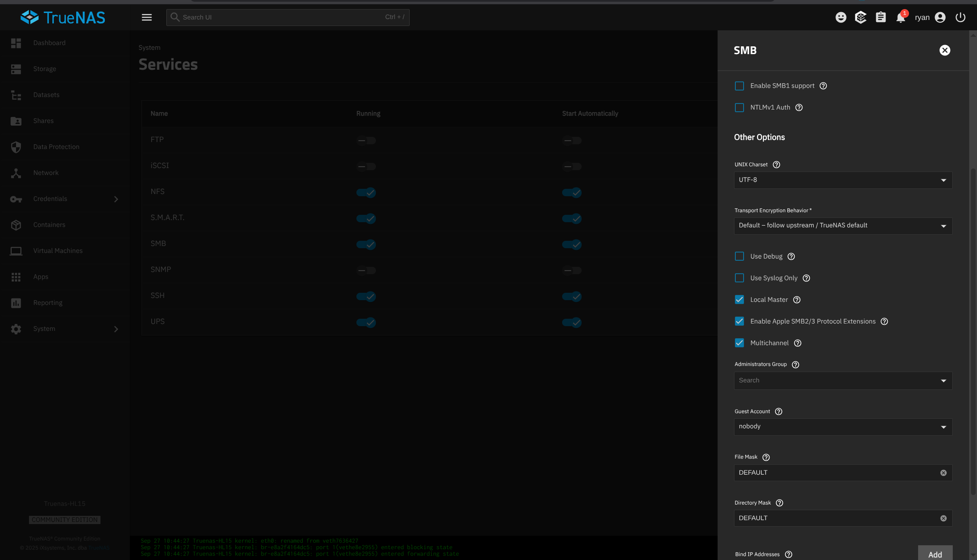This screenshot has height=560, width=977.
Task: Click Add for Bind IP Addresses
Action: (x=935, y=554)
